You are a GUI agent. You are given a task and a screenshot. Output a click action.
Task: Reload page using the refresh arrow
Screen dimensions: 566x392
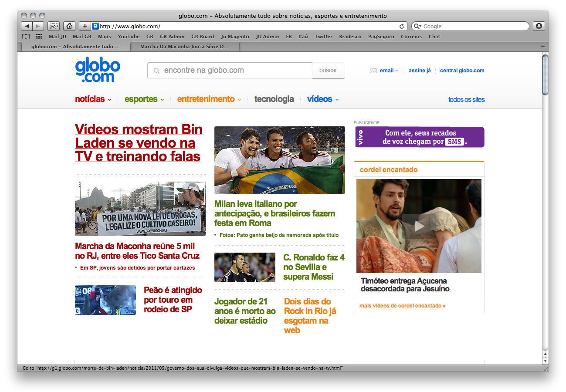(402, 26)
